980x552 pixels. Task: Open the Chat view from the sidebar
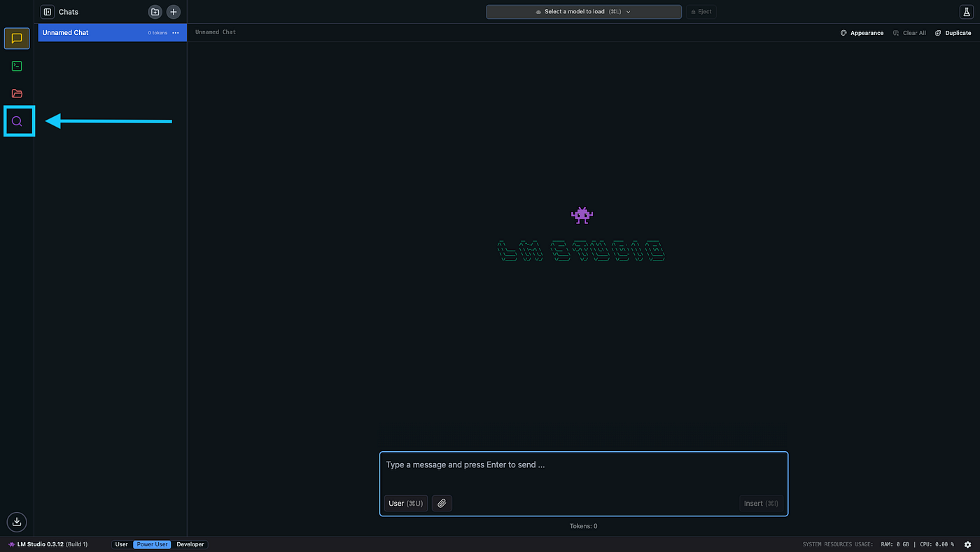click(17, 39)
